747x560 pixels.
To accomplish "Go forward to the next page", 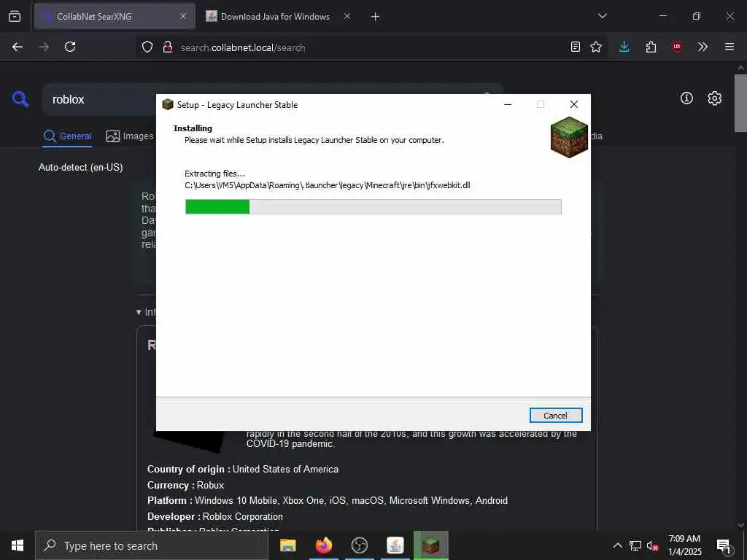I will 44,47.
